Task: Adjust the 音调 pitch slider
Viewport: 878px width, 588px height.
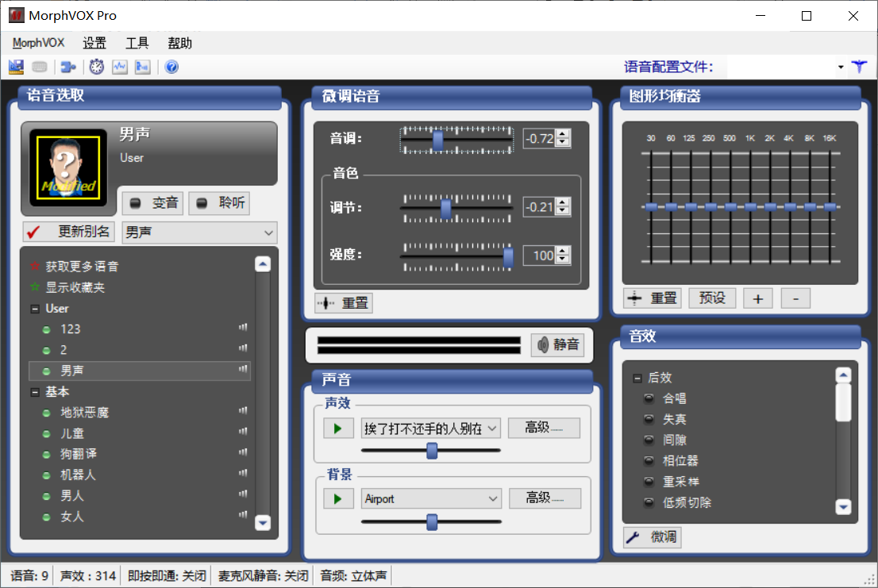Action: point(438,140)
